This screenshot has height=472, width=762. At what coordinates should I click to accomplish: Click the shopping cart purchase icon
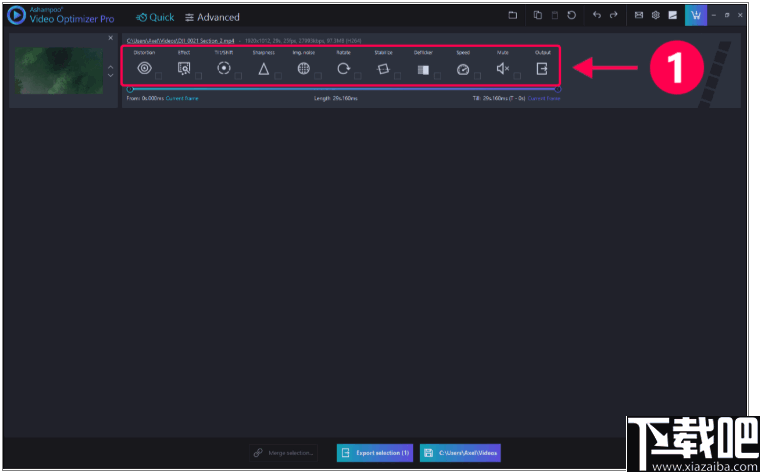(x=696, y=15)
